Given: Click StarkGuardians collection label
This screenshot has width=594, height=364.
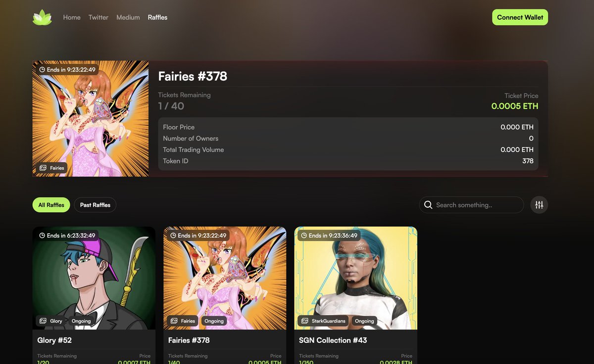Looking at the screenshot, I should [329, 321].
